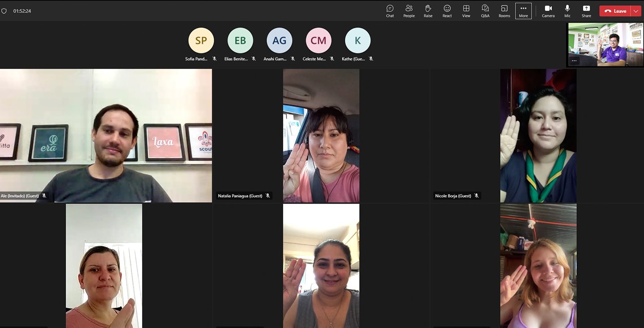Toggle the Camera on or off

(x=548, y=11)
